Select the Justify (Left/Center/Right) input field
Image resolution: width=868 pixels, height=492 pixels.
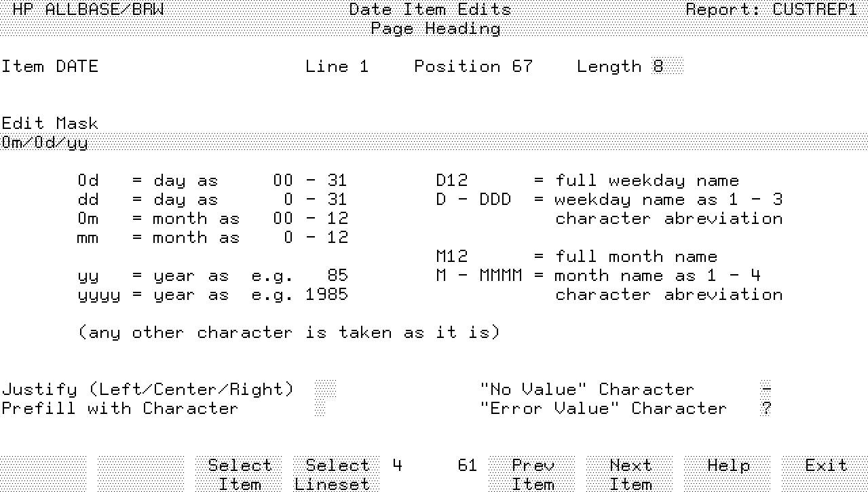[326, 390]
